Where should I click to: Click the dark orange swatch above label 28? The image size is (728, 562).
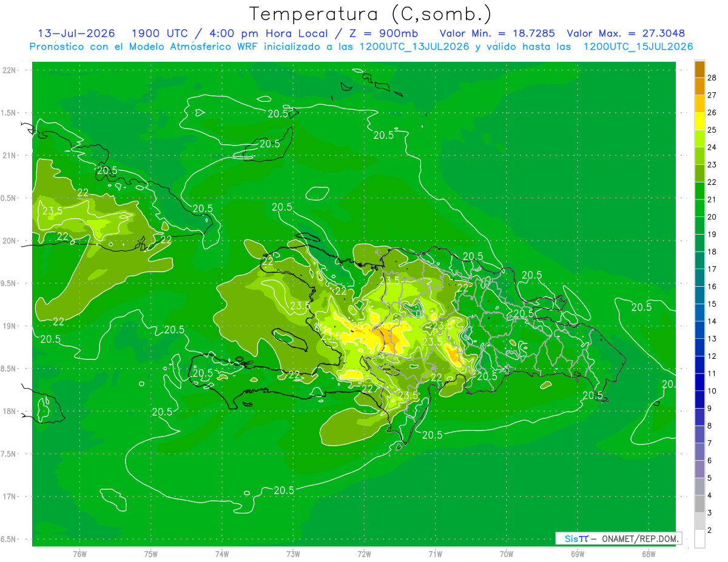click(699, 69)
